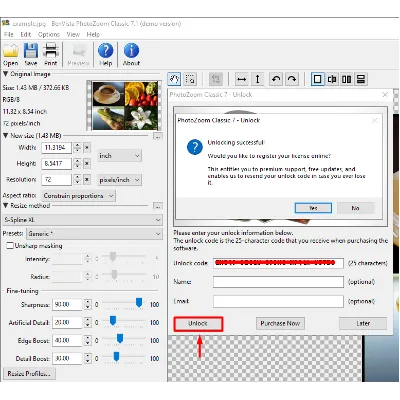Click the original image thumbnail
This screenshot has width=400, height=400.
point(123,105)
